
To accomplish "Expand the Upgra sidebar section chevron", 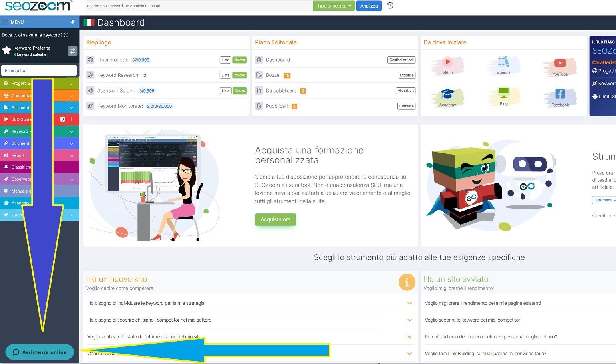I will (x=72, y=215).
